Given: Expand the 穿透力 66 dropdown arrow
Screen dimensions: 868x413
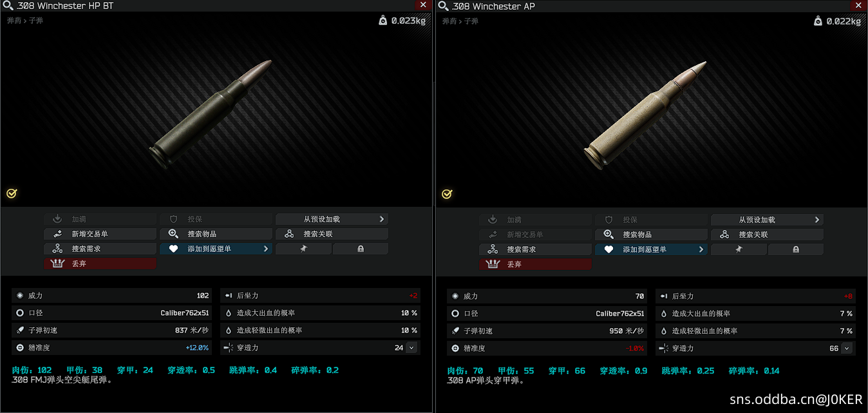Looking at the screenshot, I should tap(847, 348).
